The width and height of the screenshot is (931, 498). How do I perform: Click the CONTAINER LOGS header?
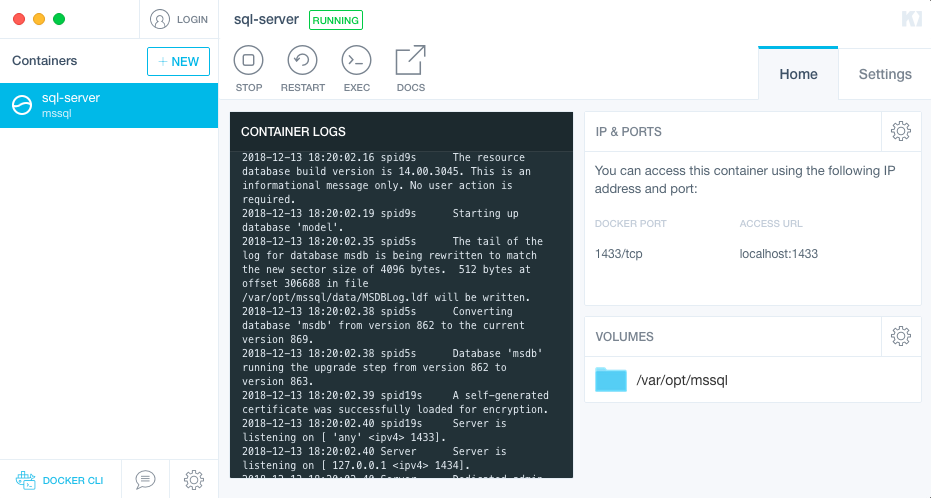click(293, 132)
